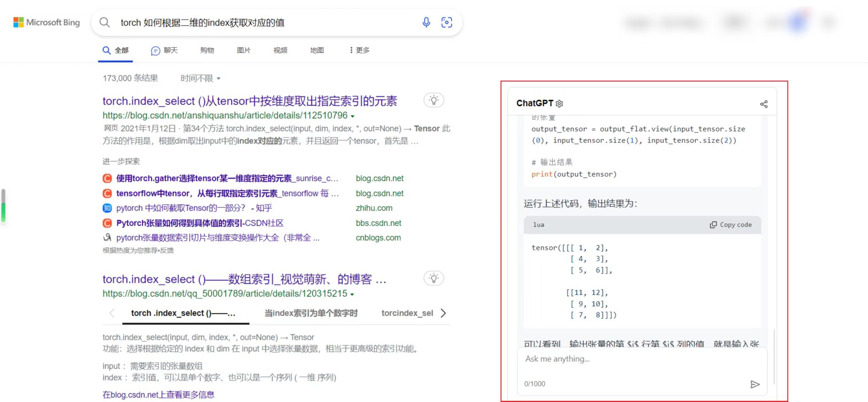Send message with paper plane icon
Image resolution: width=868 pixels, height=402 pixels.
(755, 384)
